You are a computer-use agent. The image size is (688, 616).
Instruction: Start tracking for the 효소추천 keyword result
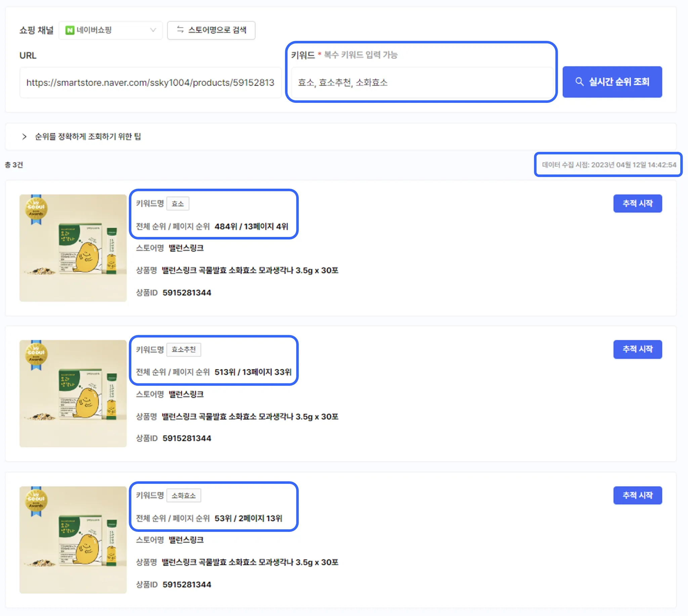(x=637, y=349)
